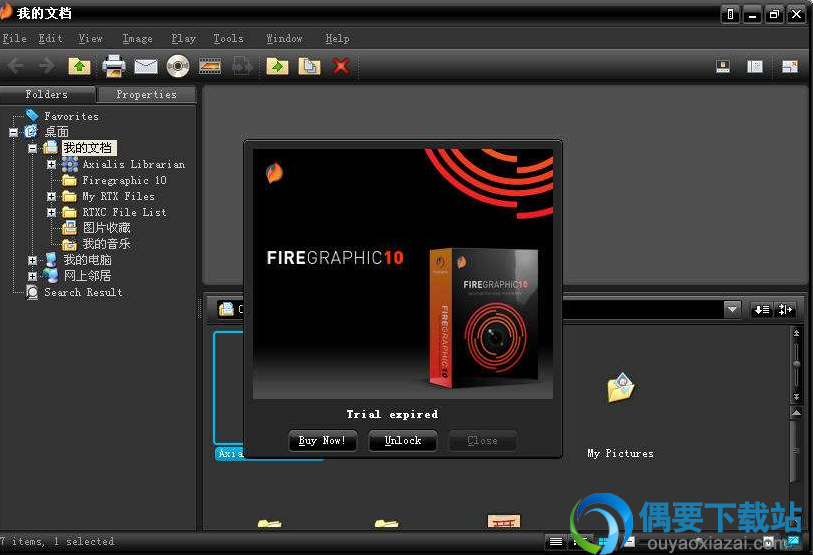Image resolution: width=813 pixels, height=555 pixels.
Task: Click the scroll up arrow of file list
Action: tap(796, 413)
